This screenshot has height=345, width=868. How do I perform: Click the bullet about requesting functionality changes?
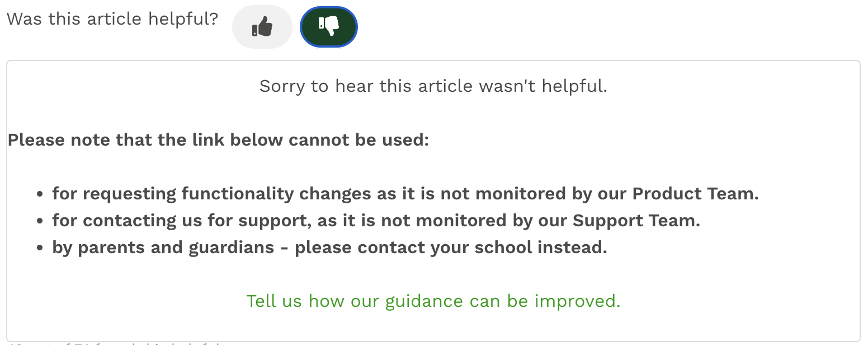[x=405, y=194]
